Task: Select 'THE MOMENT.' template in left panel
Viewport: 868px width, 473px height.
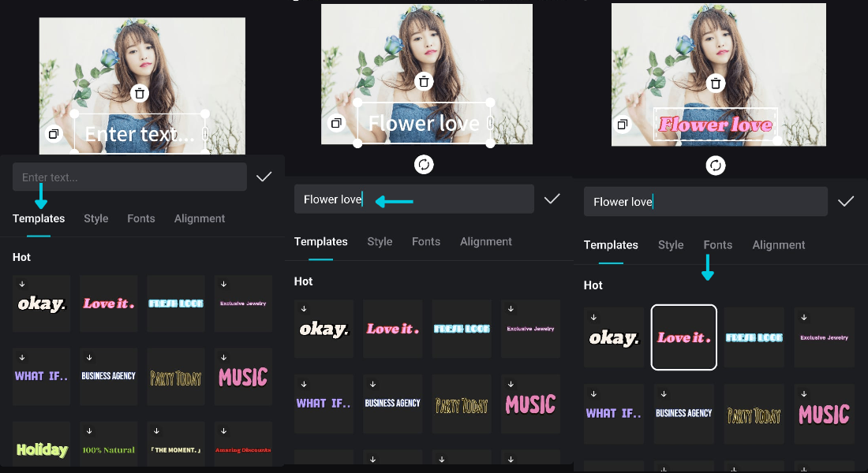Action: click(176, 445)
